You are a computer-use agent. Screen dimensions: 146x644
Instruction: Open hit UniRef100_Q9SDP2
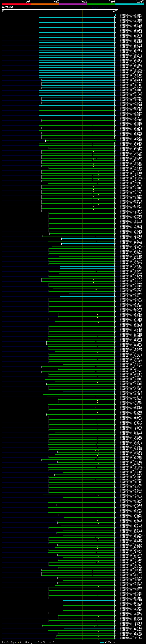click(131, 30)
